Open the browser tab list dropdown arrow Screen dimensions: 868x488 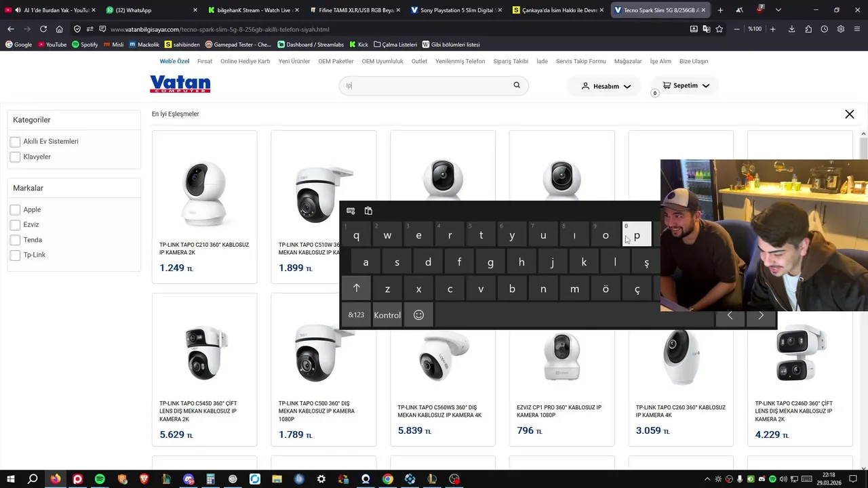[x=778, y=10]
